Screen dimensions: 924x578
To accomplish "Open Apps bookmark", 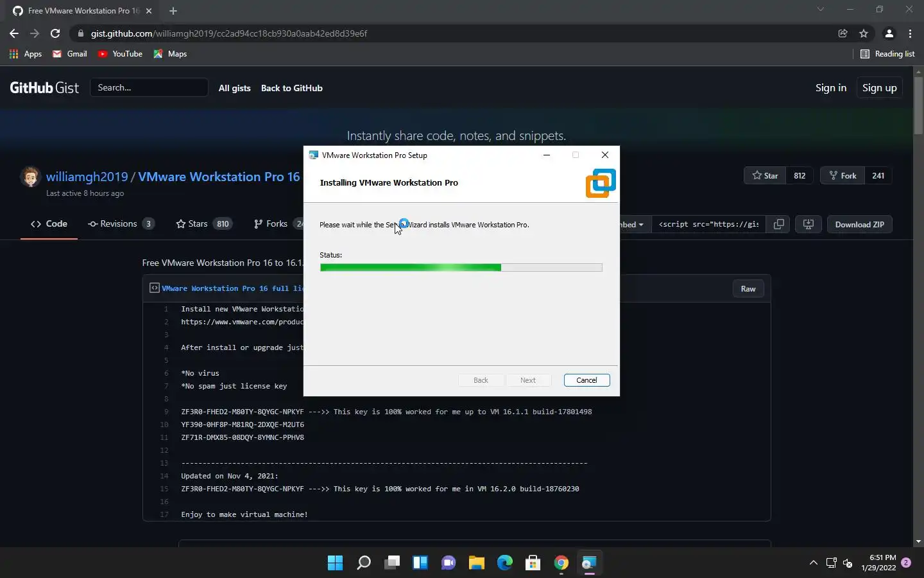I will point(26,54).
